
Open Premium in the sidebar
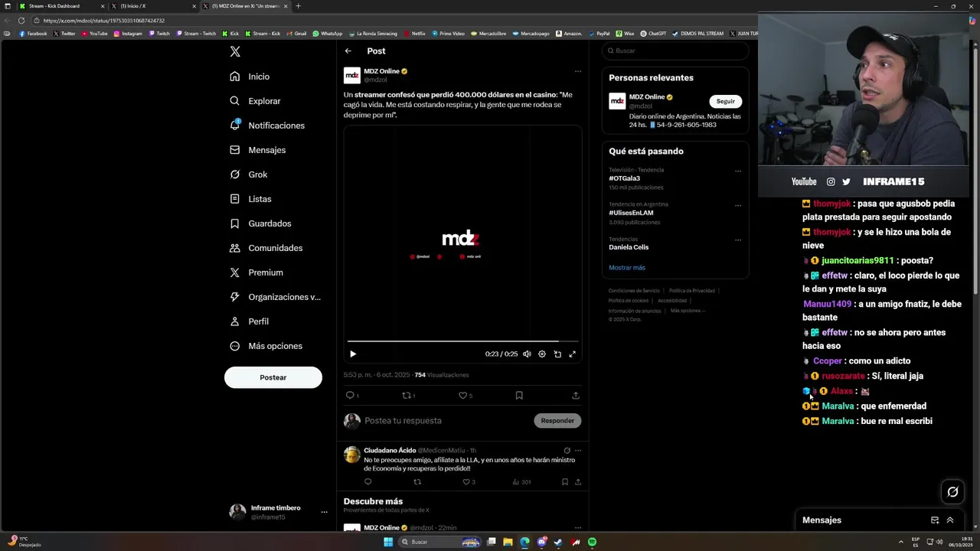256,272
